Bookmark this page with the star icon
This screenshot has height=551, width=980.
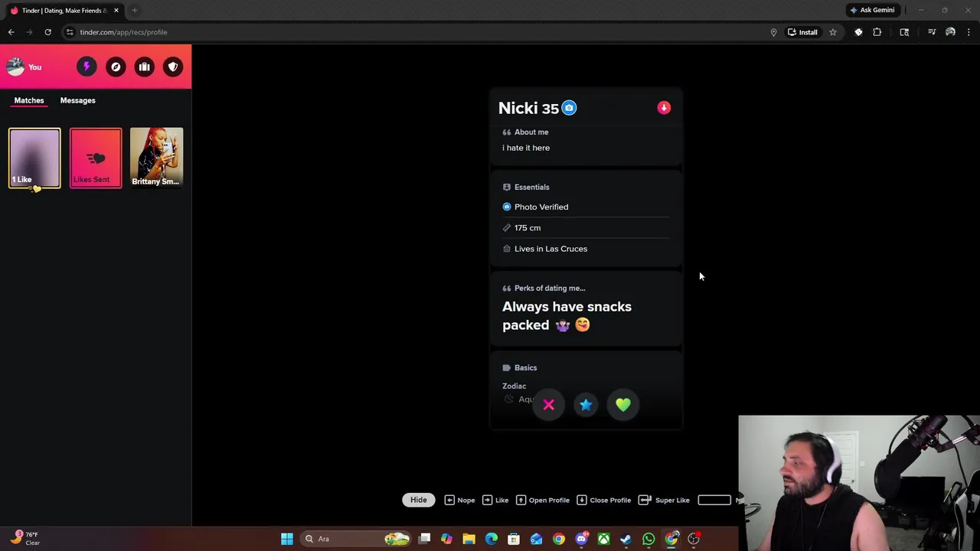click(833, 32)
